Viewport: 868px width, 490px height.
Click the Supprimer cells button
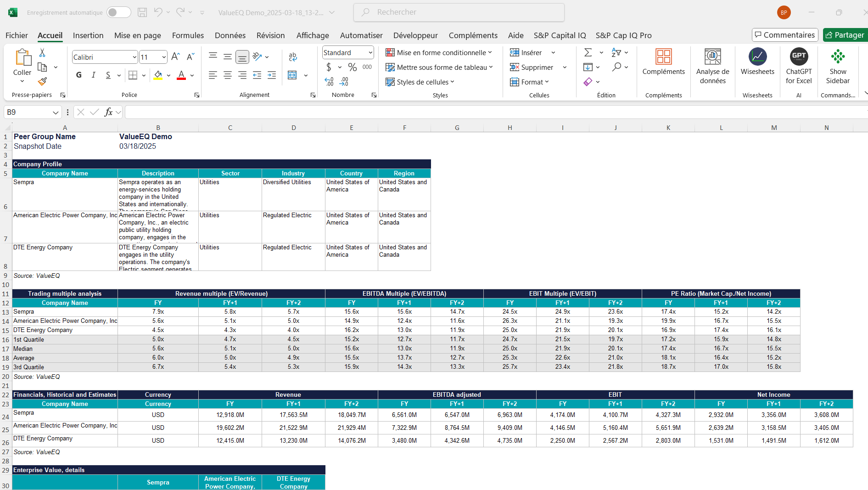pyautogui.click(x=532, y=68)
